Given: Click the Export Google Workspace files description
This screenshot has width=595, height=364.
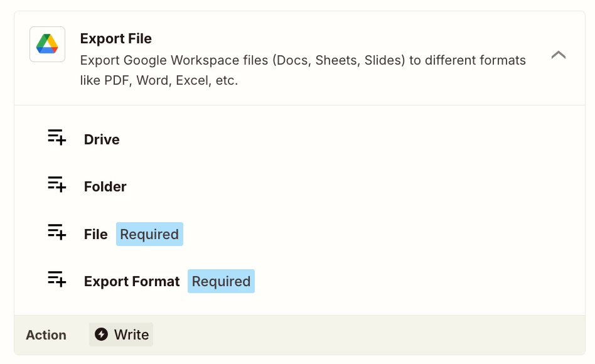Looking at the screenshot, I should (x=303, y=60).
